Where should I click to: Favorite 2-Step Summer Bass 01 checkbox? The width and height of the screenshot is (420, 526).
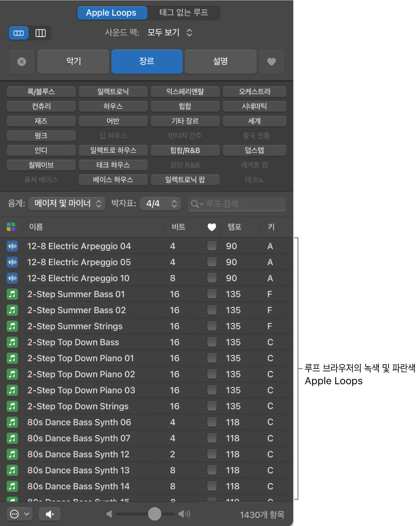pyautogui.click(x=212, y=294)
